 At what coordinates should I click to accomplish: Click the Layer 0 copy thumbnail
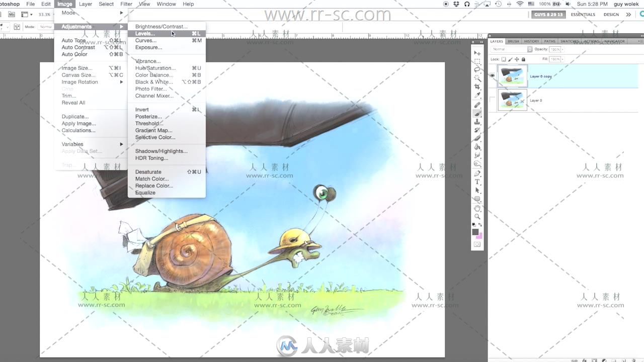512,76
